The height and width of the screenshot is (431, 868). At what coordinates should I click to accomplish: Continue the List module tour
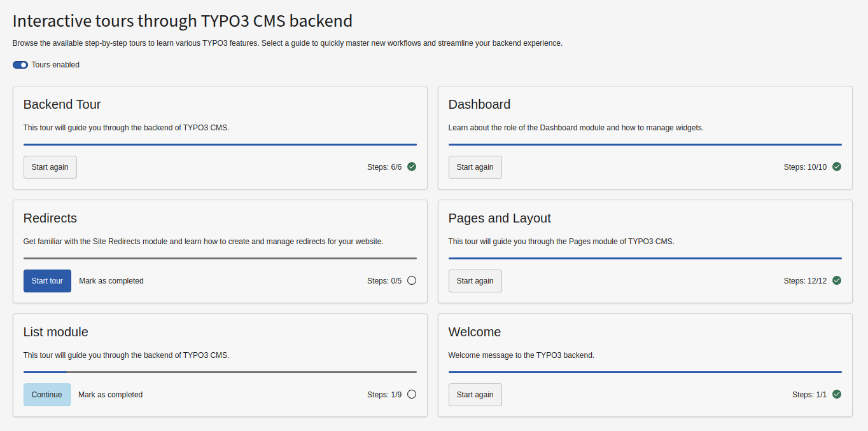pos(47,395)
